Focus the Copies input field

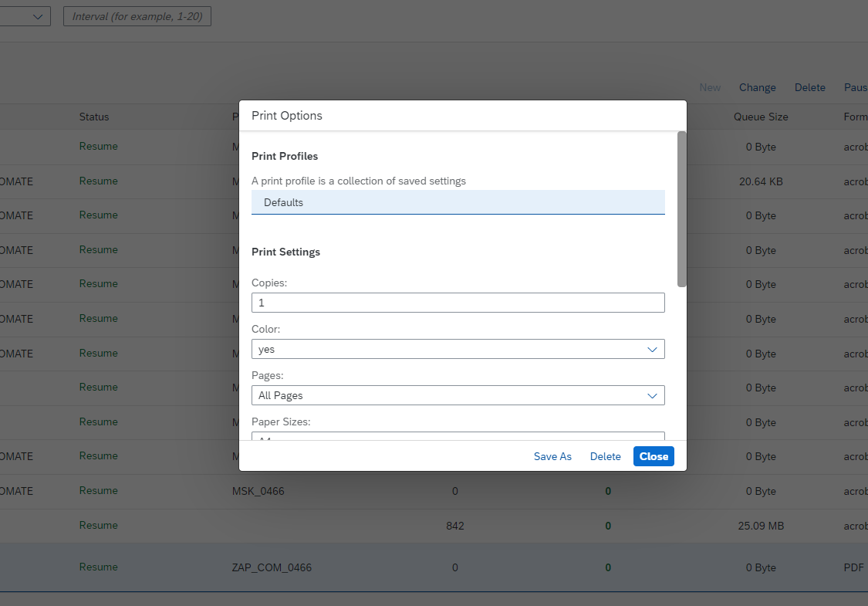[458, 303]
